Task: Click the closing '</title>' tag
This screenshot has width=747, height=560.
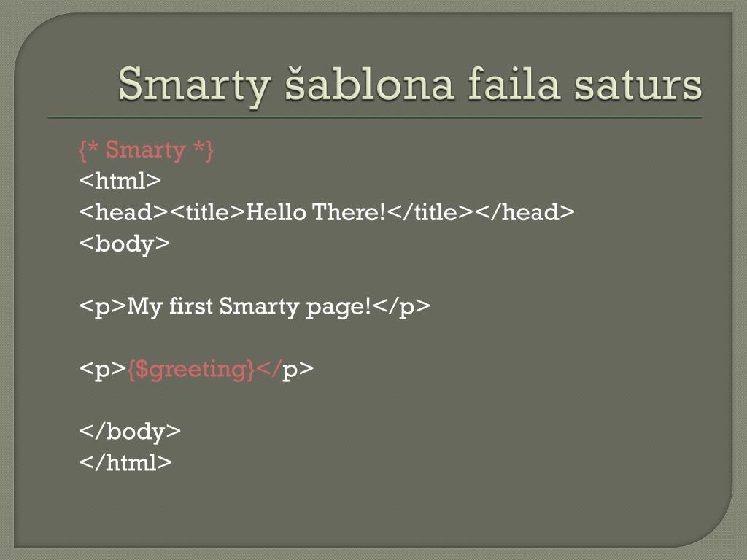Action: click(x=430, y=212)
